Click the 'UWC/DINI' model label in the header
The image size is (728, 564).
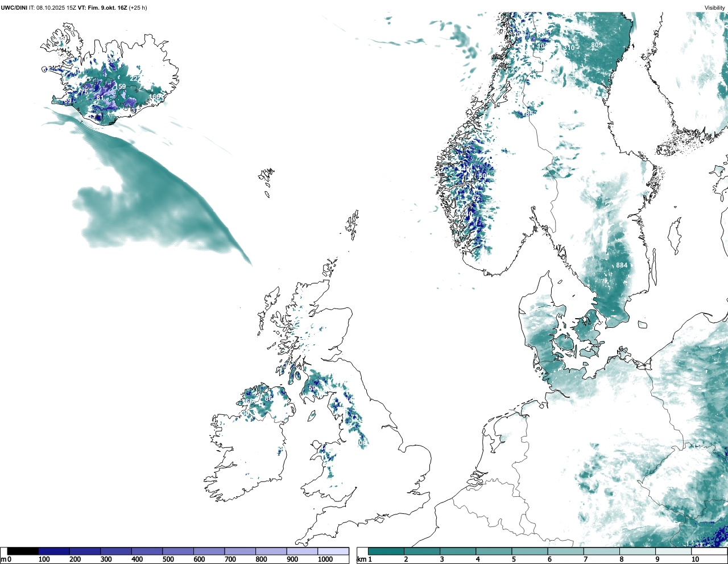click(14, 8)
